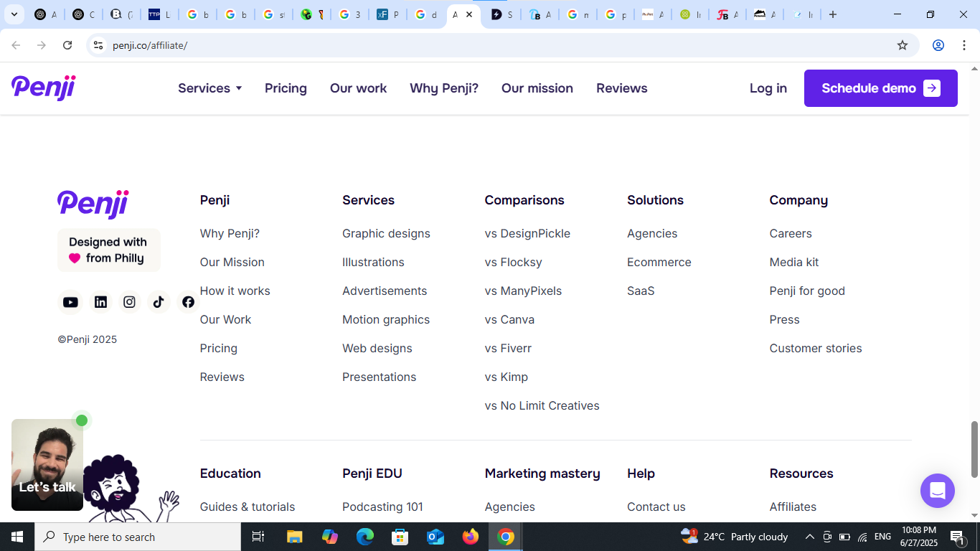Open the How it works footer link
This screenshot has height=551, width=980.
[235, 291]
